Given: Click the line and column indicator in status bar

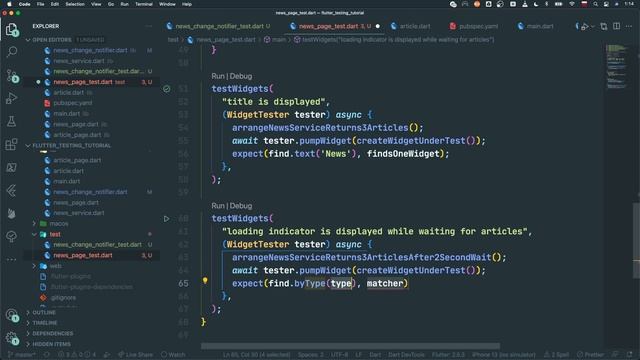Looking at the screenshot, I should coord(256,355).
